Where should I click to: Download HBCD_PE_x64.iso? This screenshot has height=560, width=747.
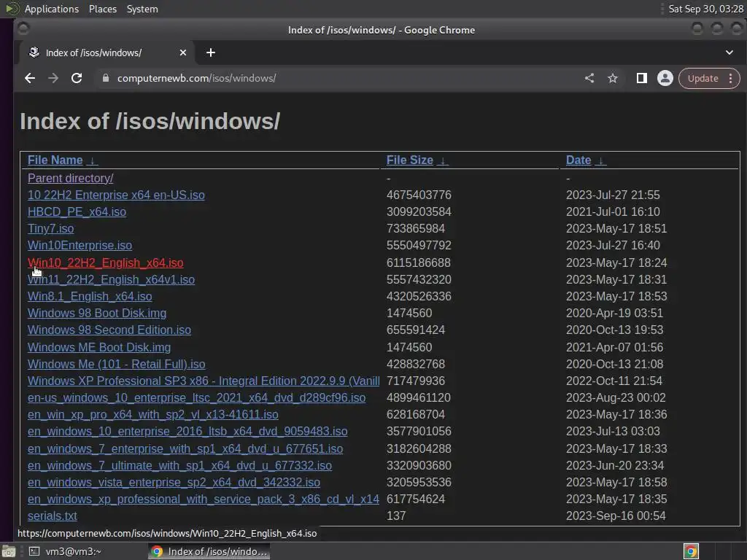77,211
